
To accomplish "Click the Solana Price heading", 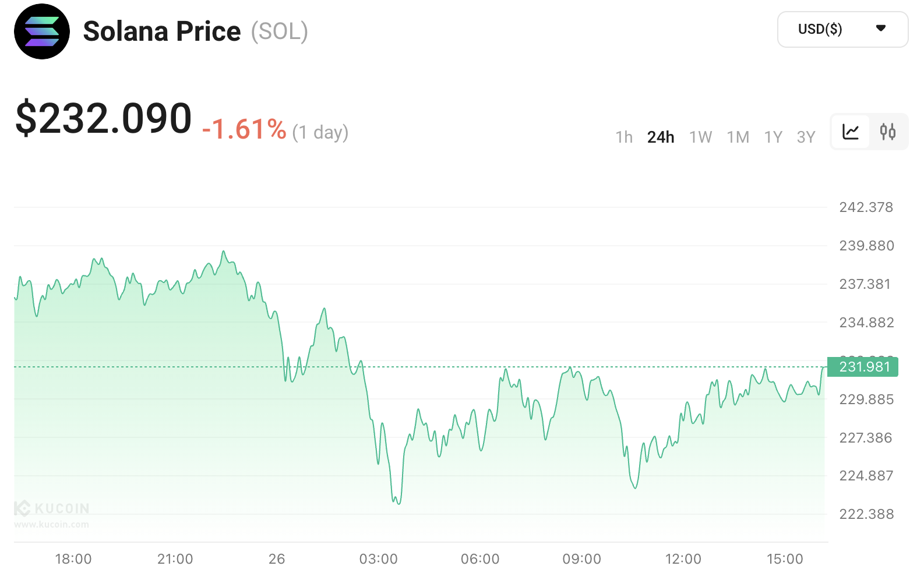I will (162, 31).
